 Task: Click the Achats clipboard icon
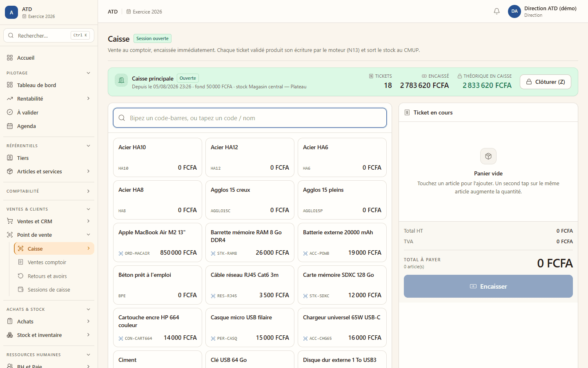pos(10,321)
